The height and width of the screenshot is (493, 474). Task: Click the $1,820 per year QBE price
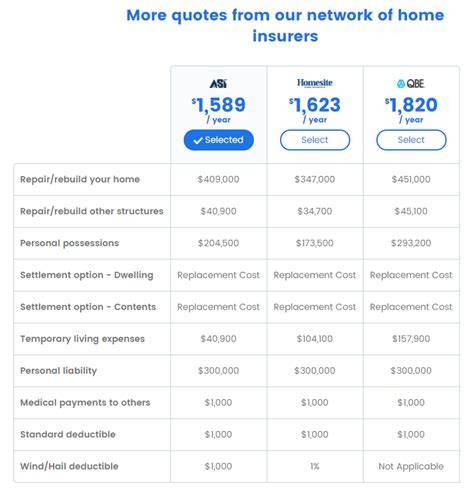(411, 110)
